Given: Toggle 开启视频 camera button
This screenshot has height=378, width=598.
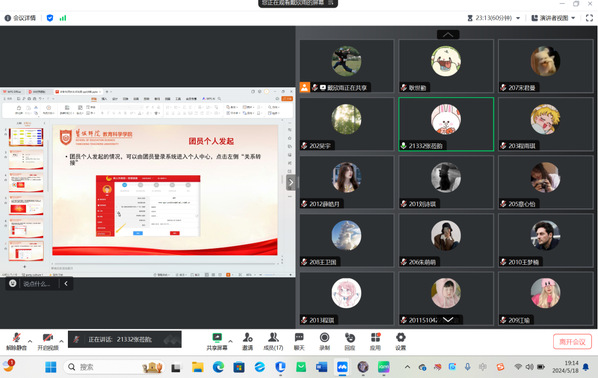Looking at the screenshot, I should coord(48,341).
